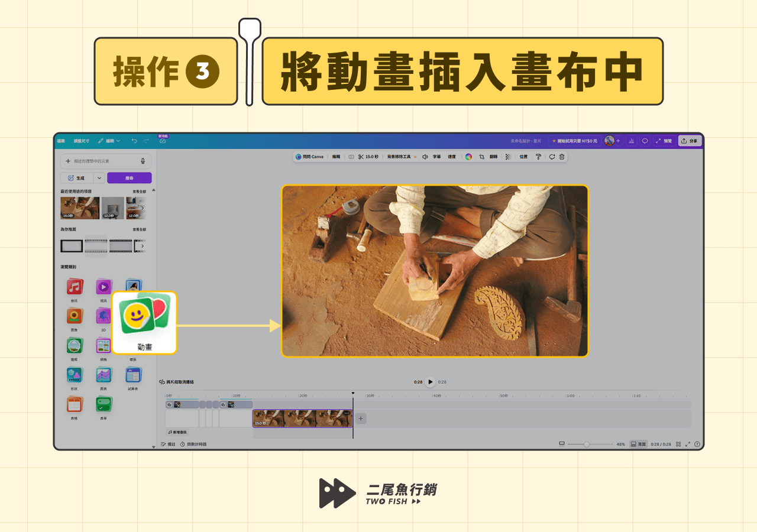Open the 圖像 graphics category with the sunflower icon
The image size is (757, 532).
75,316
